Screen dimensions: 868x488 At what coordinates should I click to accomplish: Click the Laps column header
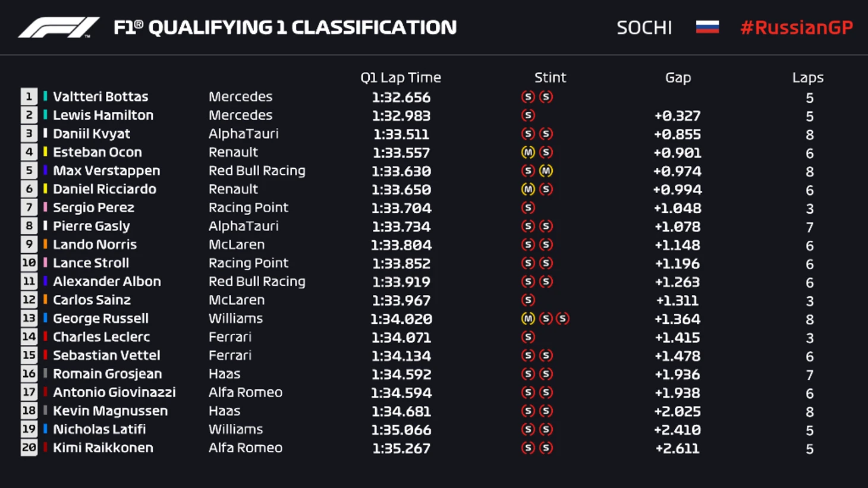pyautogui.click(x=807, y=77)
